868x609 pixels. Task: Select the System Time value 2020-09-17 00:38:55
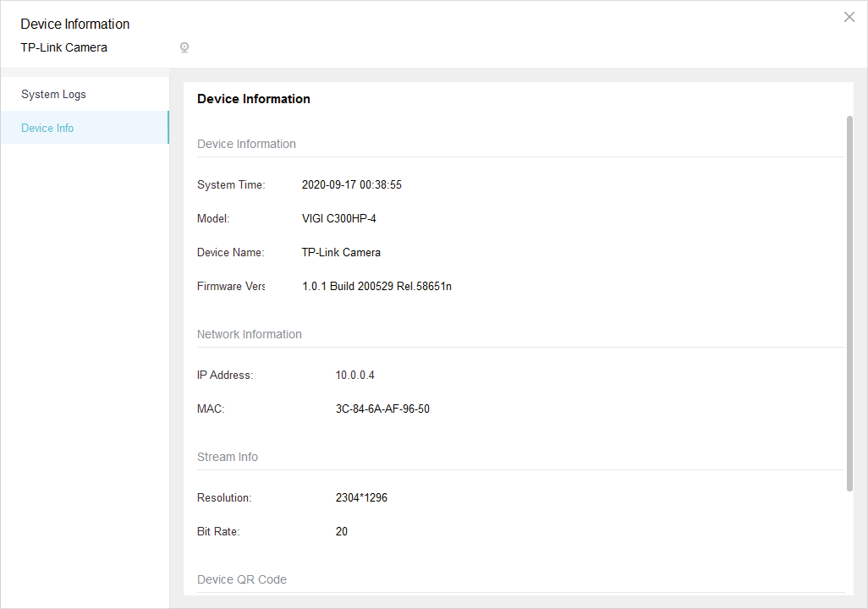click(352, 185)
